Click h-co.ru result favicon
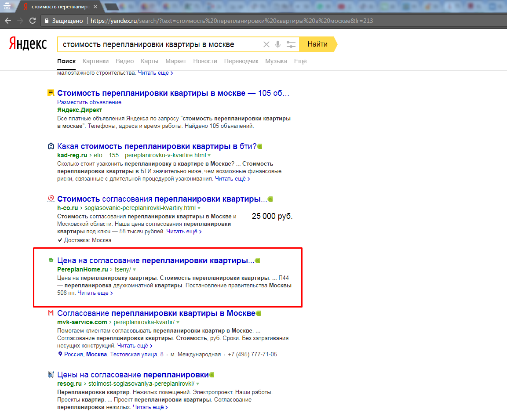The width and height of the screenshot is (507, 420). click(x=51, y=199)
